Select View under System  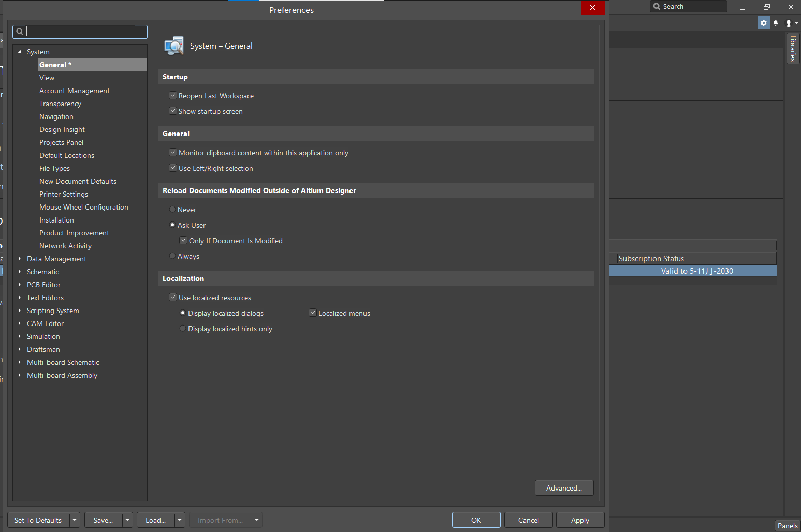47,78
